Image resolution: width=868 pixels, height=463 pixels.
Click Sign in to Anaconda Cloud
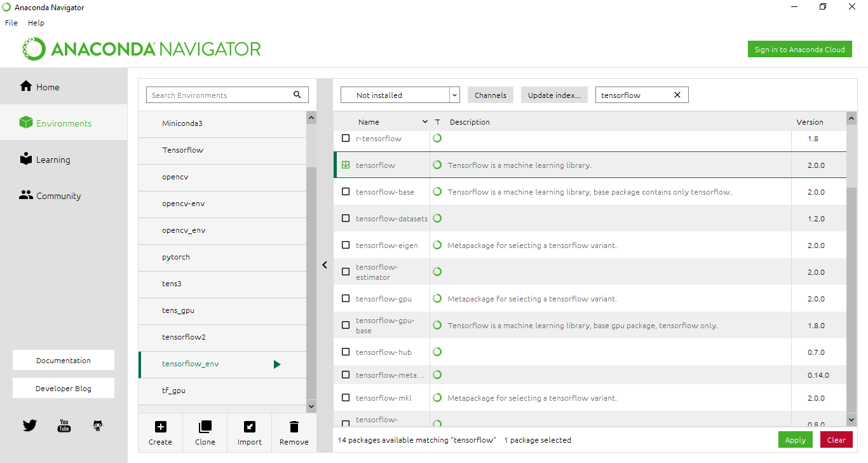tap(799, 50)
